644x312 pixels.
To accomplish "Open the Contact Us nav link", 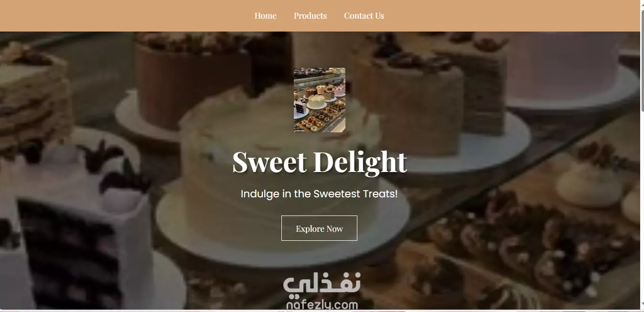I will pyautogui.click(x=364, y=16).
